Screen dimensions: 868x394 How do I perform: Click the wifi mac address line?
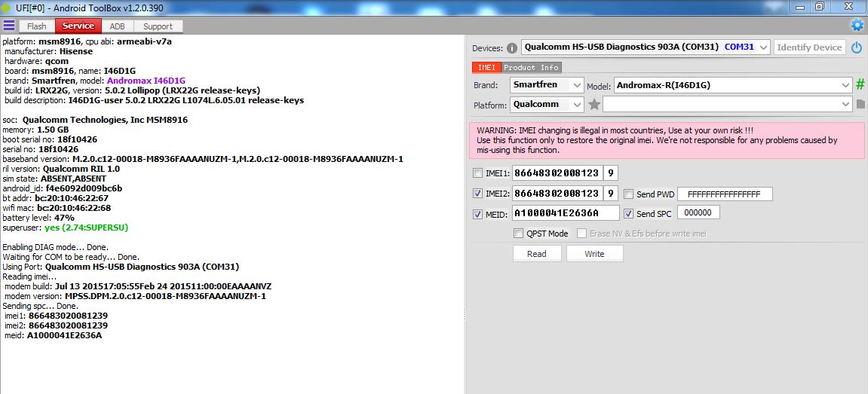pos(57,208)
